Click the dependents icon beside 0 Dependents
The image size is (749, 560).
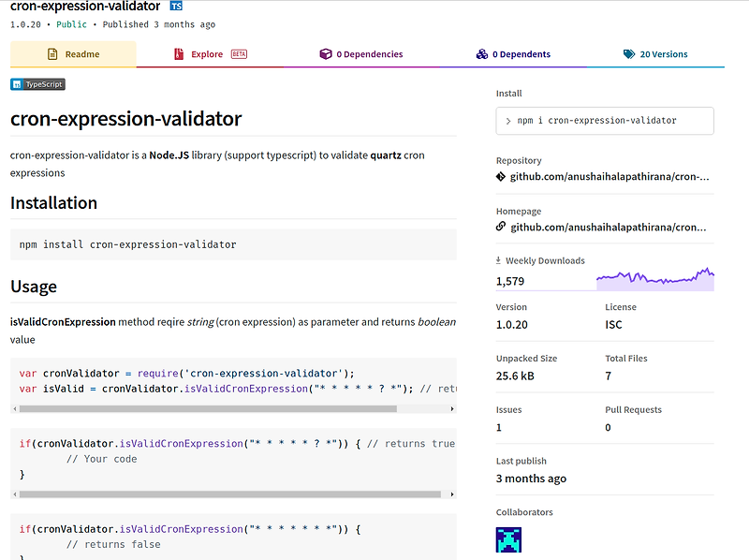click(x=481, y=54)
